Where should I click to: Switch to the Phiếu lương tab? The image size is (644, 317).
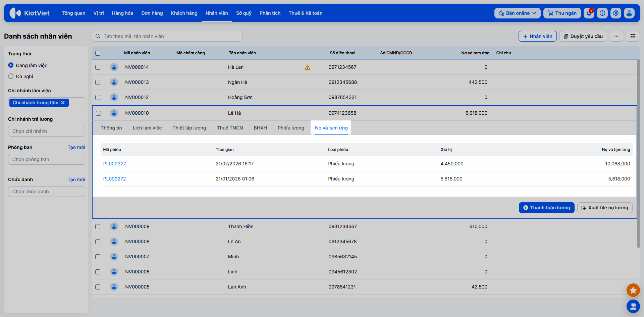pyautogui.click(x=291, y=128)
